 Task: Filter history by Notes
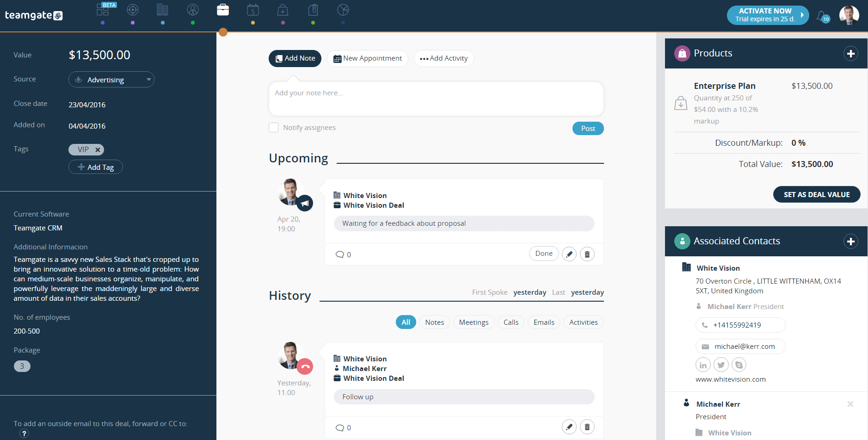(435, 322)
